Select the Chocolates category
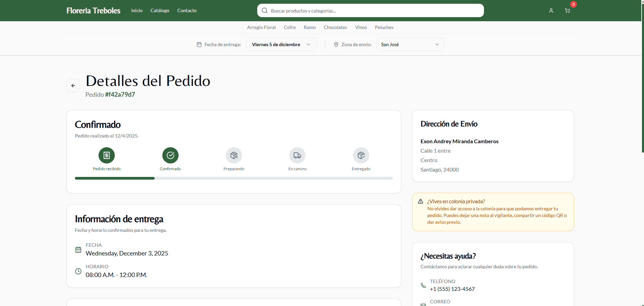 335,27
